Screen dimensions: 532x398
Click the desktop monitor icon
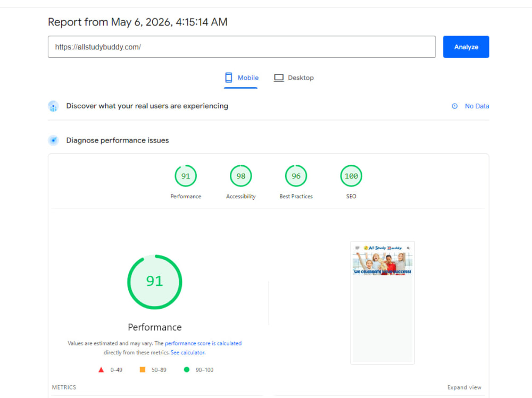coord(279,78)
